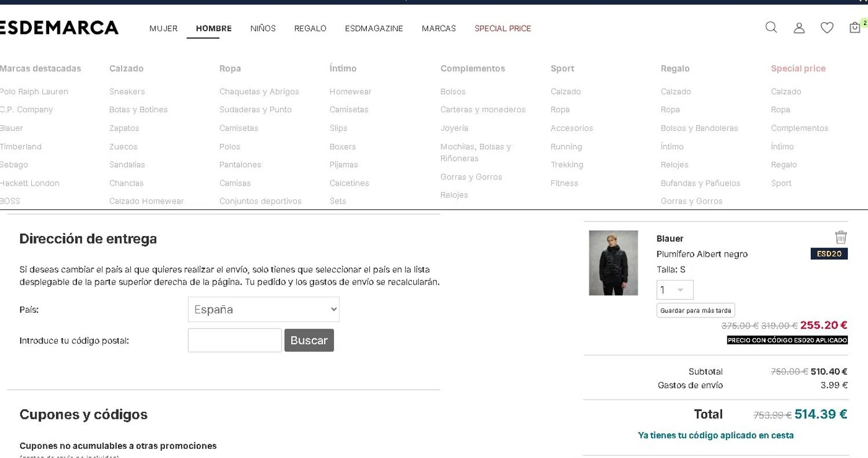
Task: Click the ESDEMARCA logo
Action: [x=59, y=28]
